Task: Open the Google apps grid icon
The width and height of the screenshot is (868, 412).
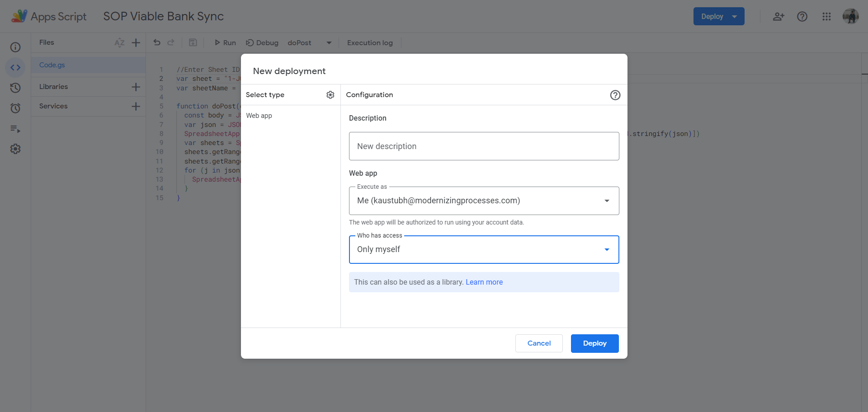Action: click(x=826, y=17)
